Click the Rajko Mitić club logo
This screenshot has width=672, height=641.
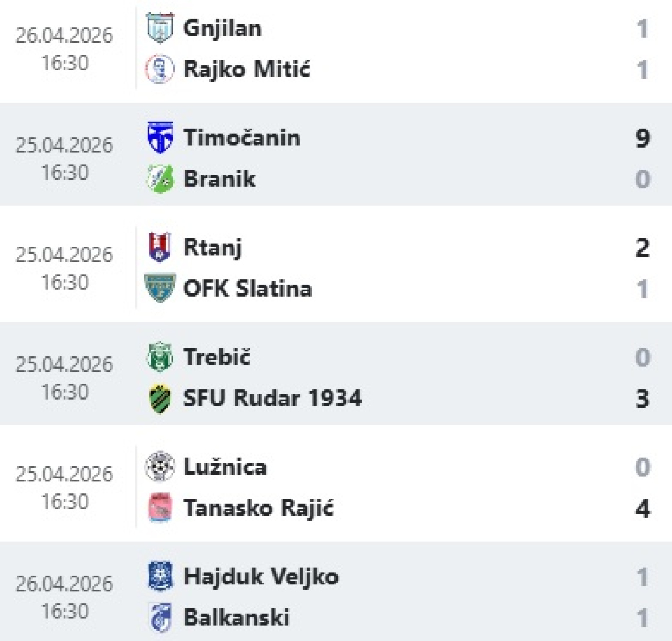160,69
